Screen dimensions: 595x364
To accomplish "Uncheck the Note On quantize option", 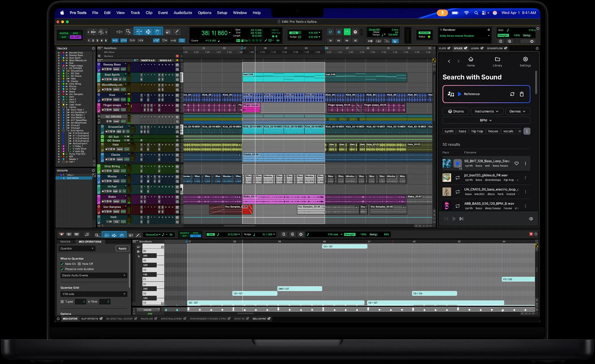I will tap(62, 264).
